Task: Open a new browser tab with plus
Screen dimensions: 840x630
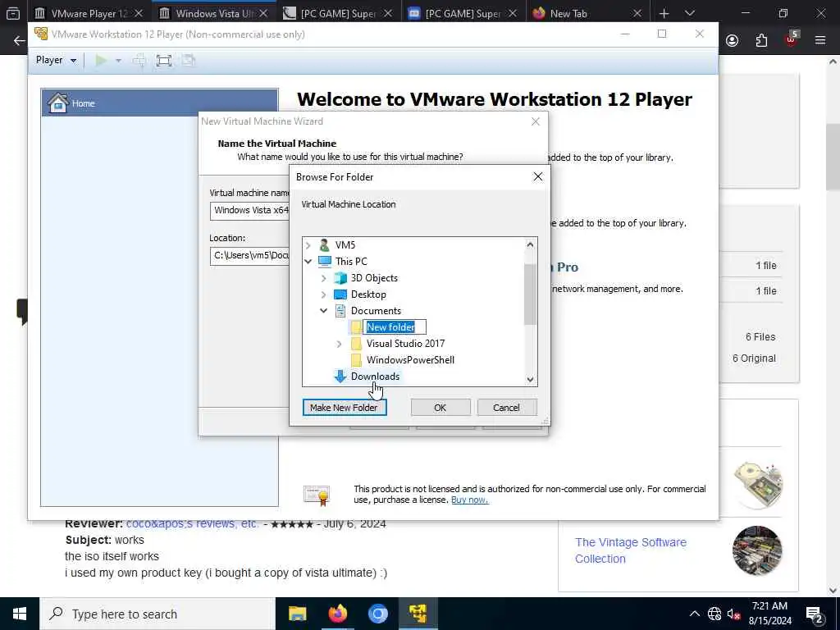Action: [x=664, y=13]
